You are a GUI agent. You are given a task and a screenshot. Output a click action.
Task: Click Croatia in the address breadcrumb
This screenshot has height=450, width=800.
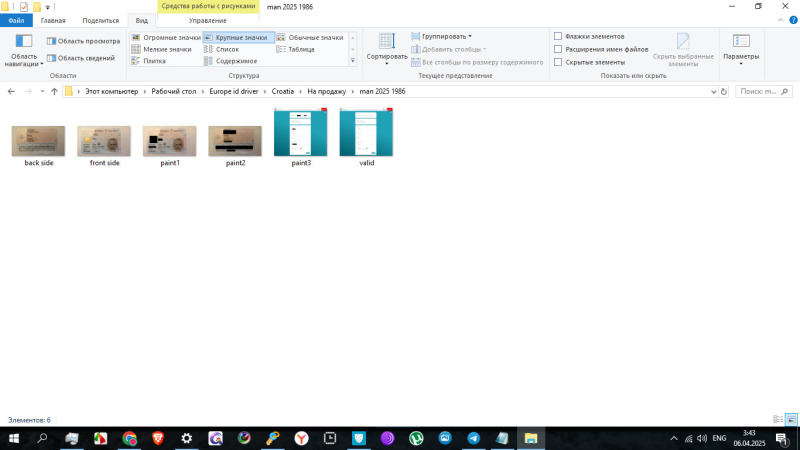pyautogui.click(x=283, y=91)
